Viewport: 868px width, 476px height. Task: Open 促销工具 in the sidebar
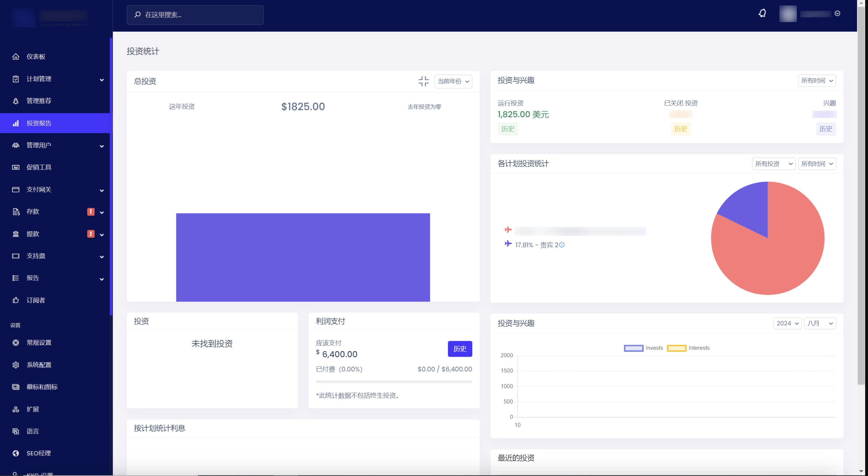point(39,167)
